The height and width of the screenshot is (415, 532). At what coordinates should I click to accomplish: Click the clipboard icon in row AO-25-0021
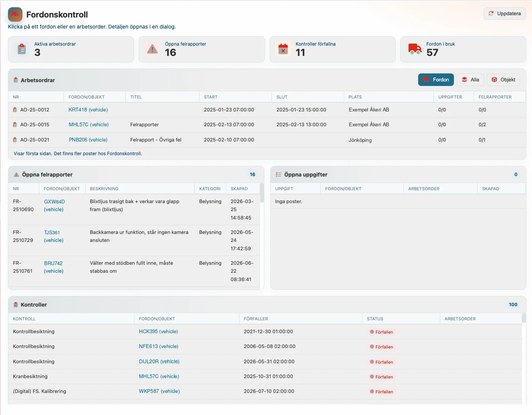(x=15, y=140)
